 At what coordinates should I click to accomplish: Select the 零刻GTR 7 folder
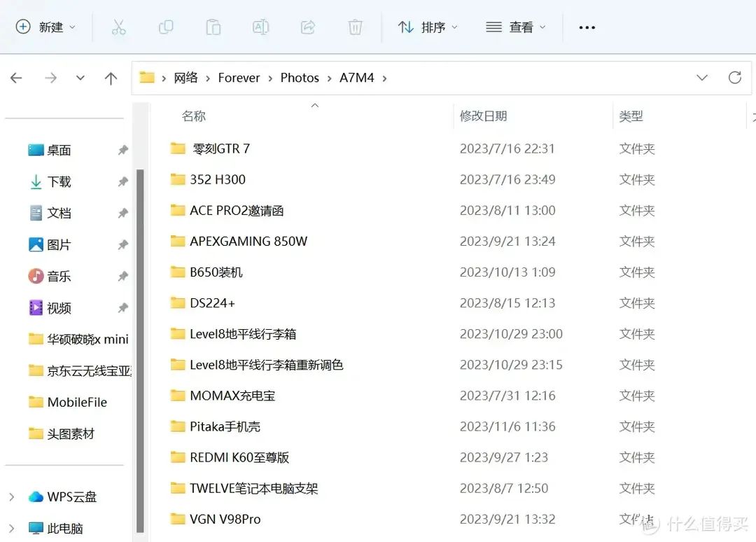click(210, 148)
